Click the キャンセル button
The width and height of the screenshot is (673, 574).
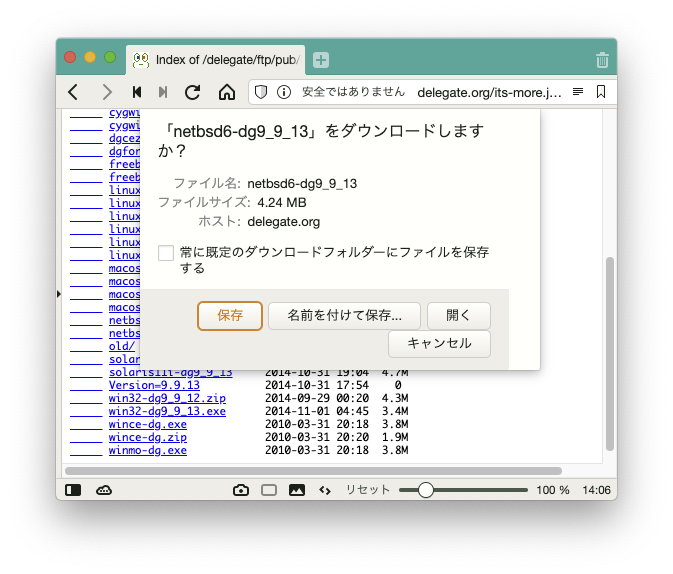point(439,343)
